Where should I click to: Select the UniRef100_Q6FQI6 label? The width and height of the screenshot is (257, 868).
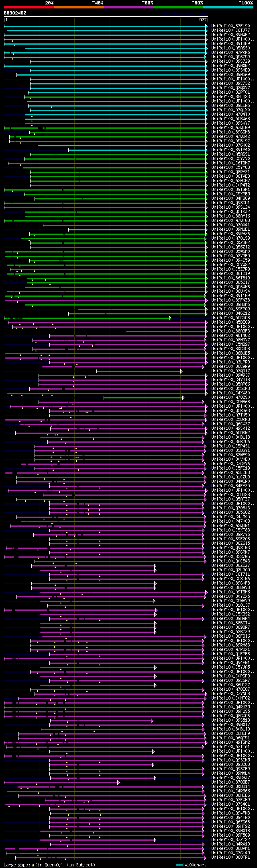point(230,636)
